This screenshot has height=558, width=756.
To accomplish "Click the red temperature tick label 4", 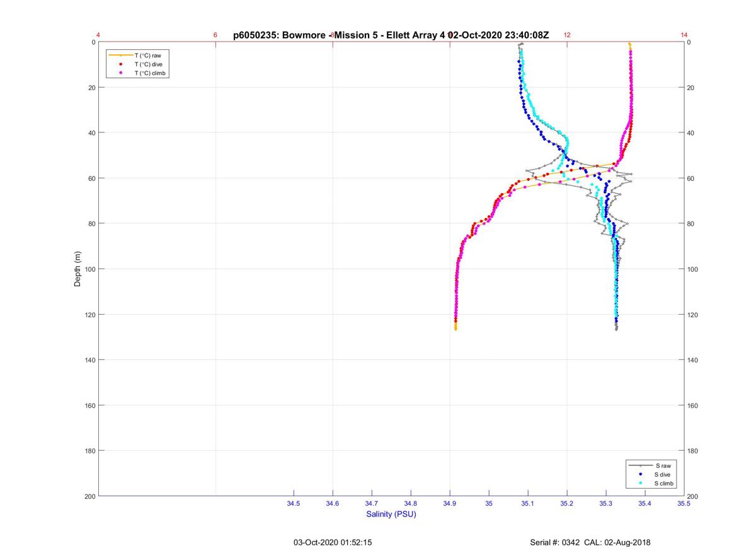I will pos(98,35).
